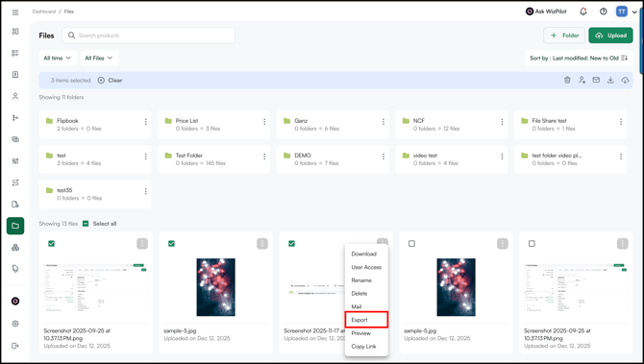Uncheck the first sample-5.jpg checkbox
This screenshot has width=644, height=364.
(x=171, y=244)
